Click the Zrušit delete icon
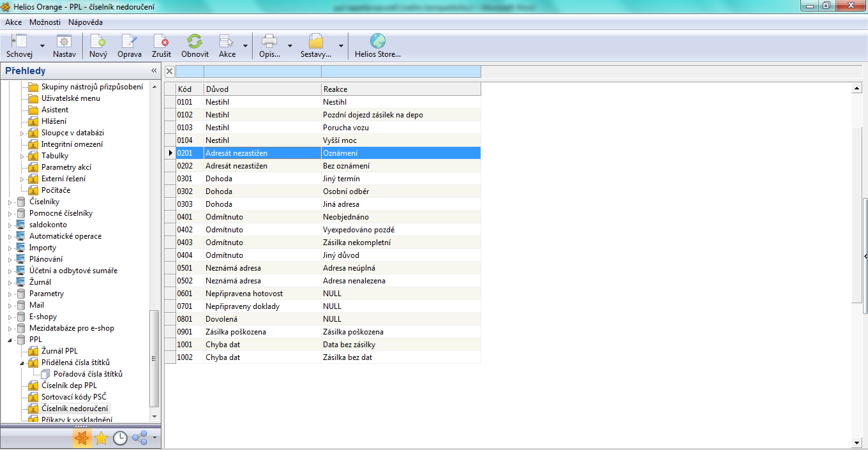Image resolution: width=868 pixels, height=450 pixels. (161, 41)
